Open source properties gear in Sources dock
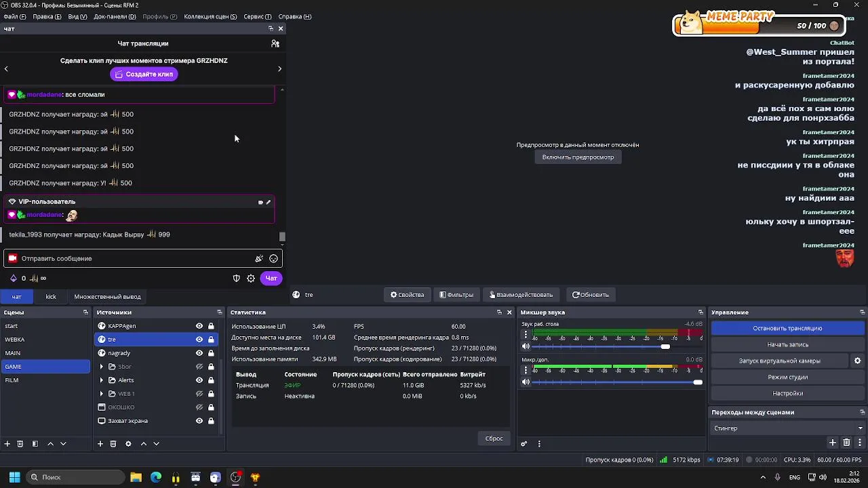 point(128,443)
